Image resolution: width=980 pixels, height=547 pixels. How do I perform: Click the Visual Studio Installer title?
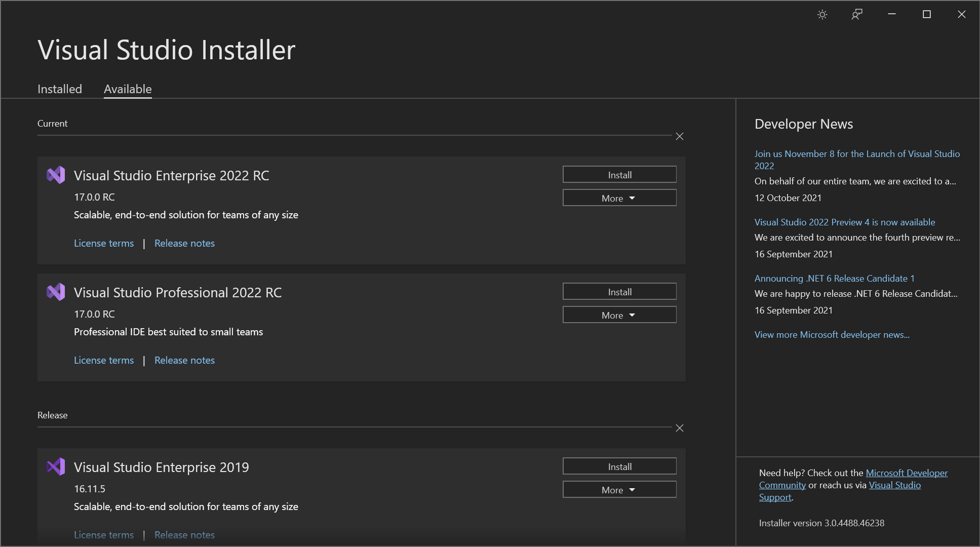167,50
